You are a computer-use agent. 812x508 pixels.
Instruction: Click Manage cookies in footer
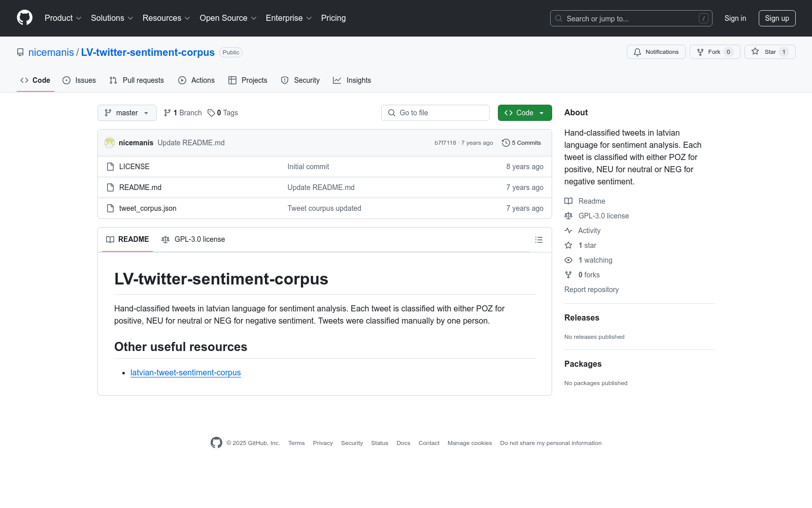tap(469, 443)
